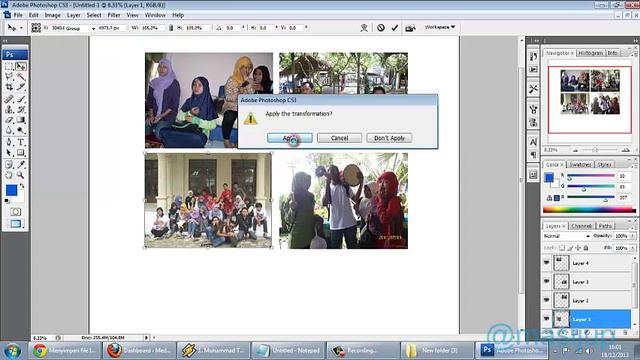This screenshot has width=640, height=360.
Task: Select the Zoom tool
Action: point(21,175)
